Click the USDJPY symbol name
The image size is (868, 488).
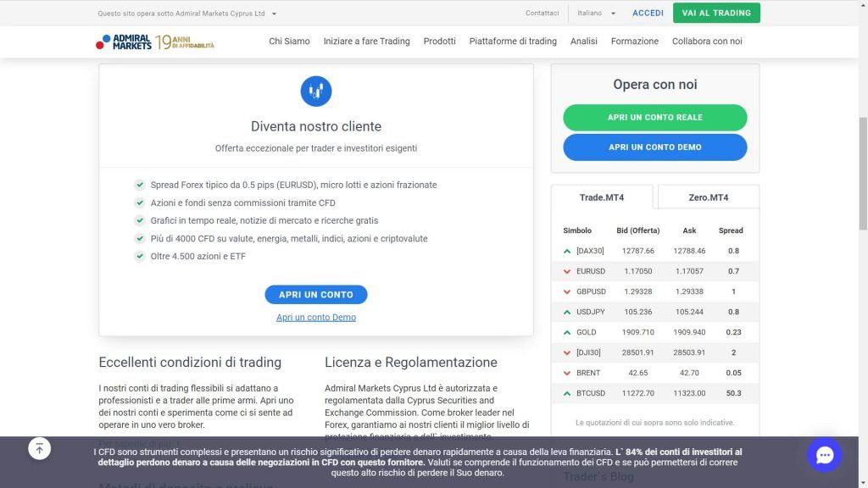pyautogui.click(x=591, y=312)
